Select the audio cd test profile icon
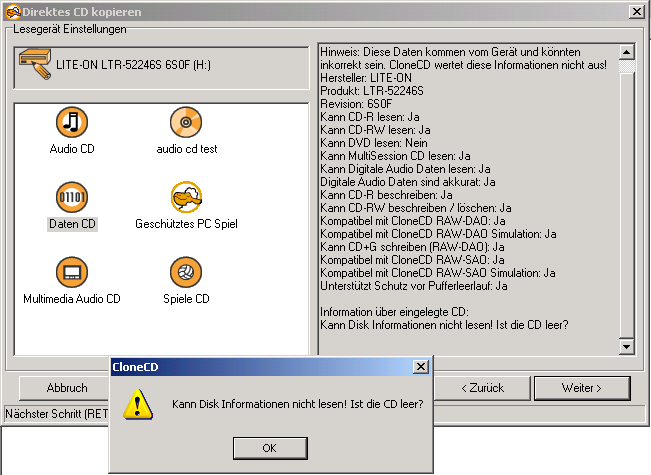Viewport: 651px width, 475px height. 186,122
